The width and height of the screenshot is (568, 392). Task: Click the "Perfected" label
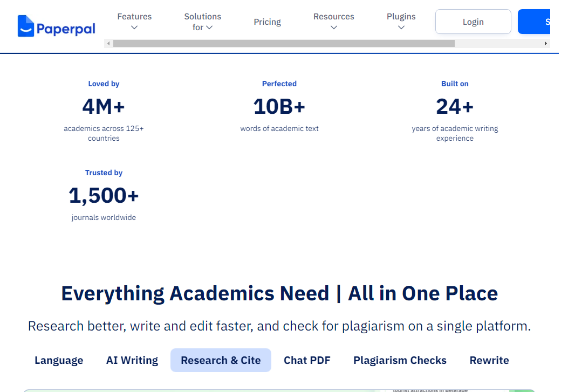click(279, 84)
